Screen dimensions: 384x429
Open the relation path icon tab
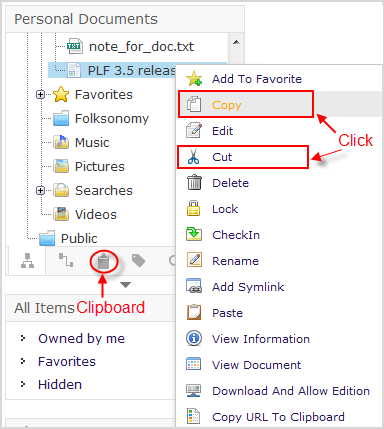66,260
